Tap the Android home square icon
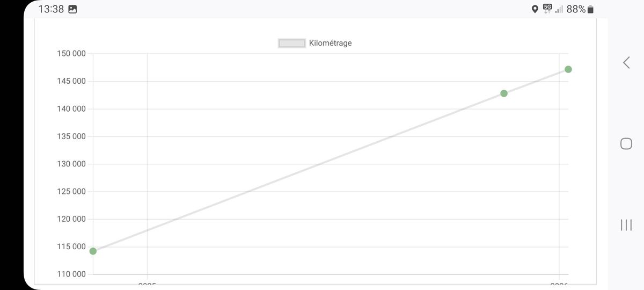 626,143
